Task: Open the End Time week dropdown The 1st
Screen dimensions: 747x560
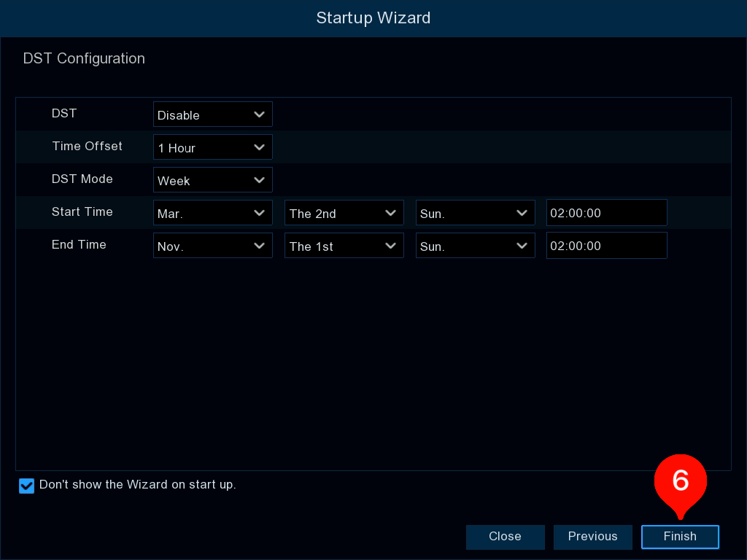Action: (344, 246)
